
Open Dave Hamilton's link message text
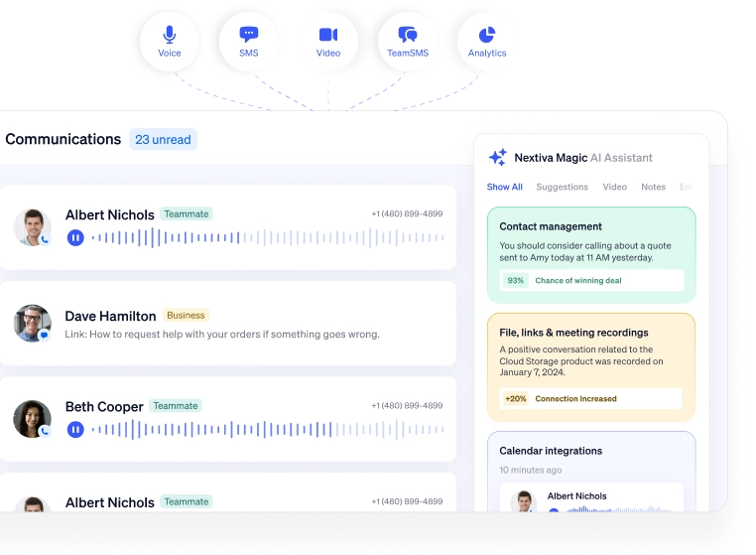click(x=222, y=334)
